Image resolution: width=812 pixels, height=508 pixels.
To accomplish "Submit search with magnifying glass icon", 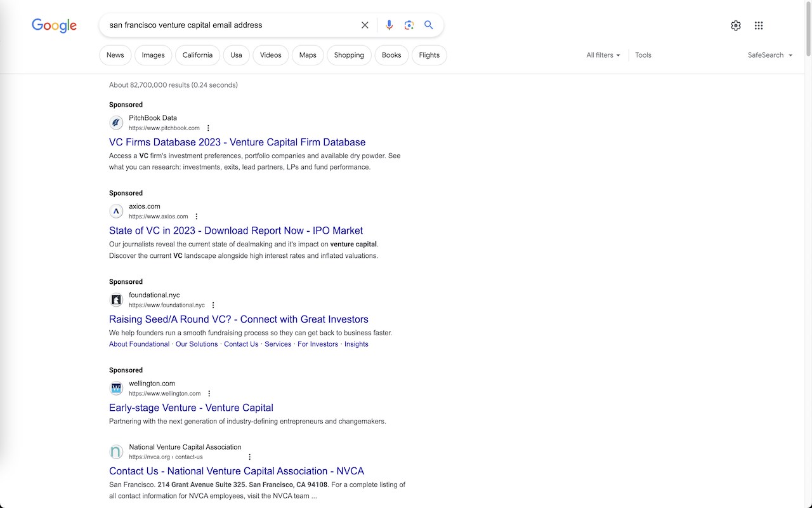I will click(429, 25).
